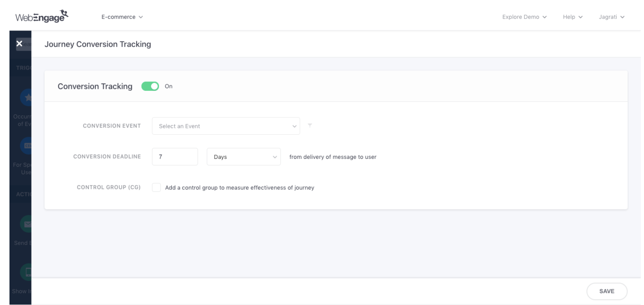Click the Journey Conversion Tracking heading
Image resolution: width=644 pixels, height=305 pixels.
98,44
